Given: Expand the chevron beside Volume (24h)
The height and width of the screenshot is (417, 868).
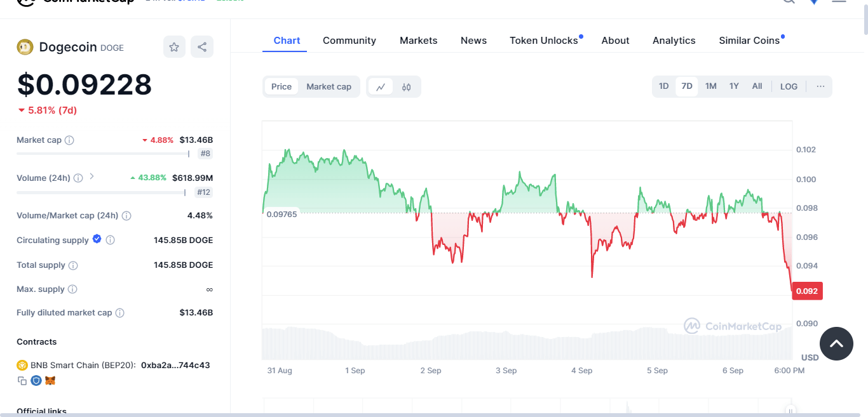Looking at the screenshot, I should pyautogui.click(x=92, y=176).
